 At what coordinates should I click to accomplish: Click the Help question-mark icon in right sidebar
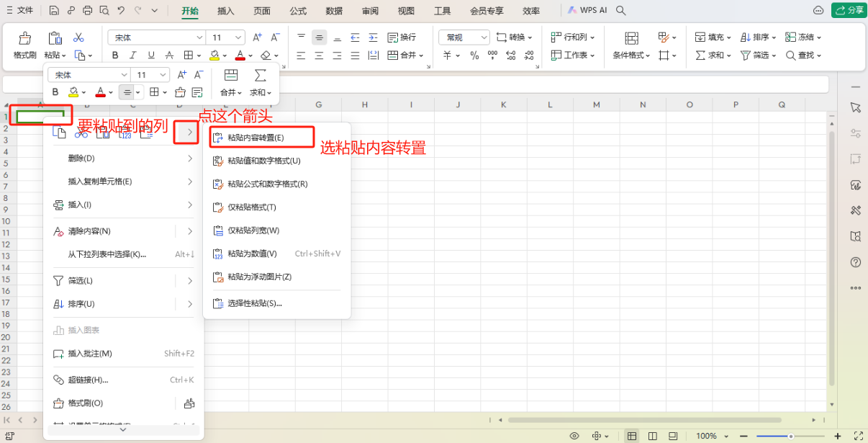[856, 262]
